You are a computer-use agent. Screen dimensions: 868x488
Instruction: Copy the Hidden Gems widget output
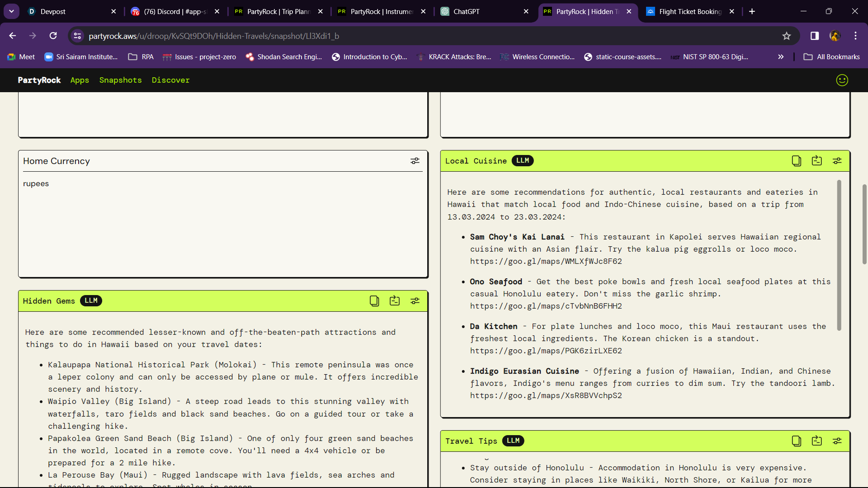click(x=374, y=301)
